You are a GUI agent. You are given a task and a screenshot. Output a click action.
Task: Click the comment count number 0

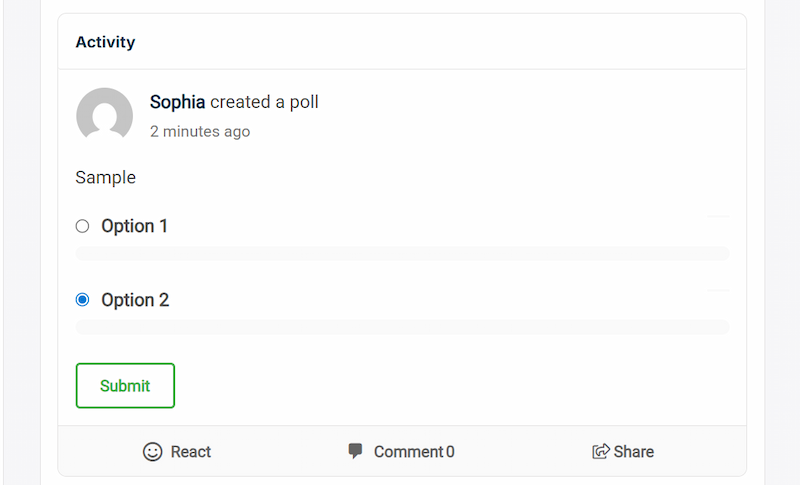[x=450, y=452]
